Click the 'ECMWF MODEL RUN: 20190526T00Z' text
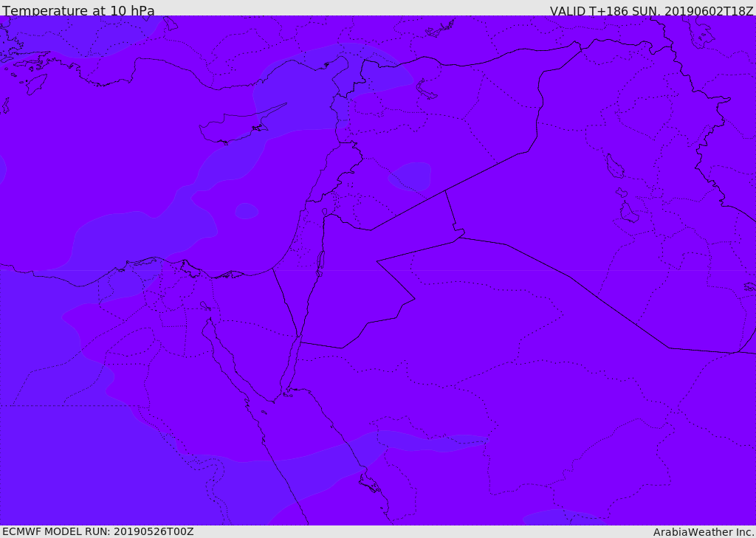The width and height of the screenshot is (756, 538). tap(98, 531)
